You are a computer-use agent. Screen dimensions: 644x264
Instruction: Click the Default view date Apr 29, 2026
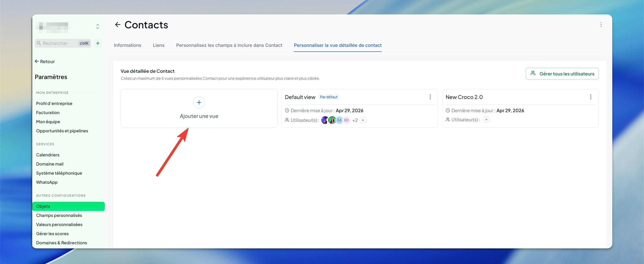(x=349, y=111)
